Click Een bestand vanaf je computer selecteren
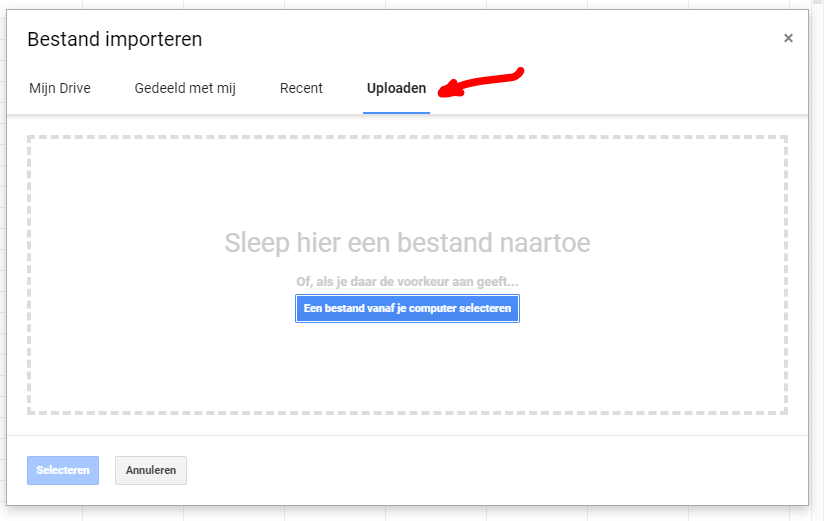Screen dimensions: 826x521 click(x=407, y=308)
